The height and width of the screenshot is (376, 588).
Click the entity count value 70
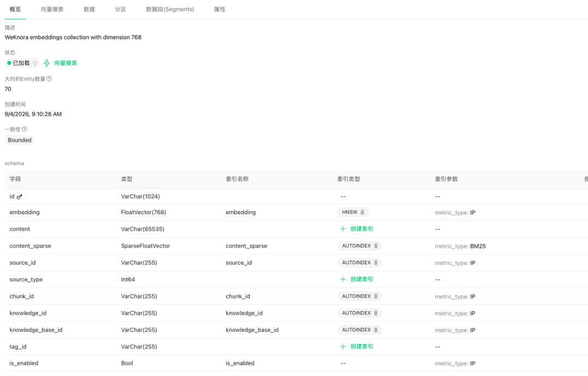[x=8, y=89]
